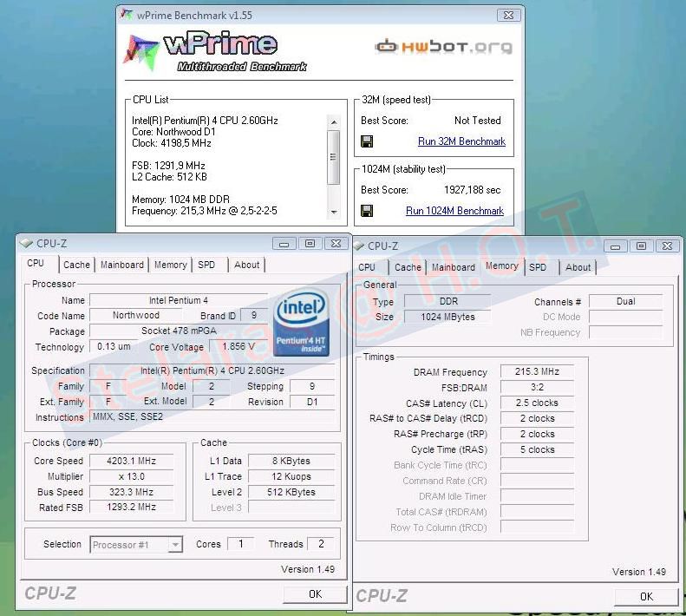Open Memory tab in left CPU-Z window
686x616 pixels.
[x=170, y=265]
